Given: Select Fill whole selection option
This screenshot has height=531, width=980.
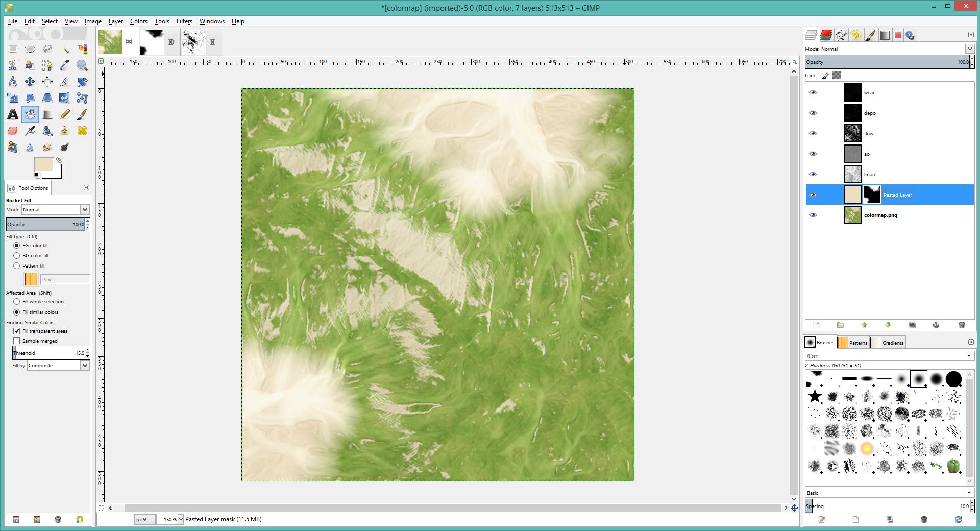Looking at the screenshot, I should (17, 302).
